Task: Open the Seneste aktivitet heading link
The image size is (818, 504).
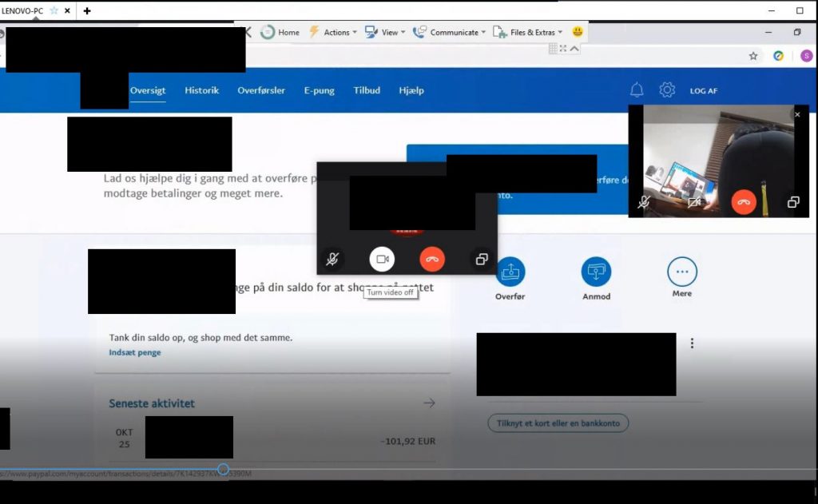Action: tap(152, 403)
